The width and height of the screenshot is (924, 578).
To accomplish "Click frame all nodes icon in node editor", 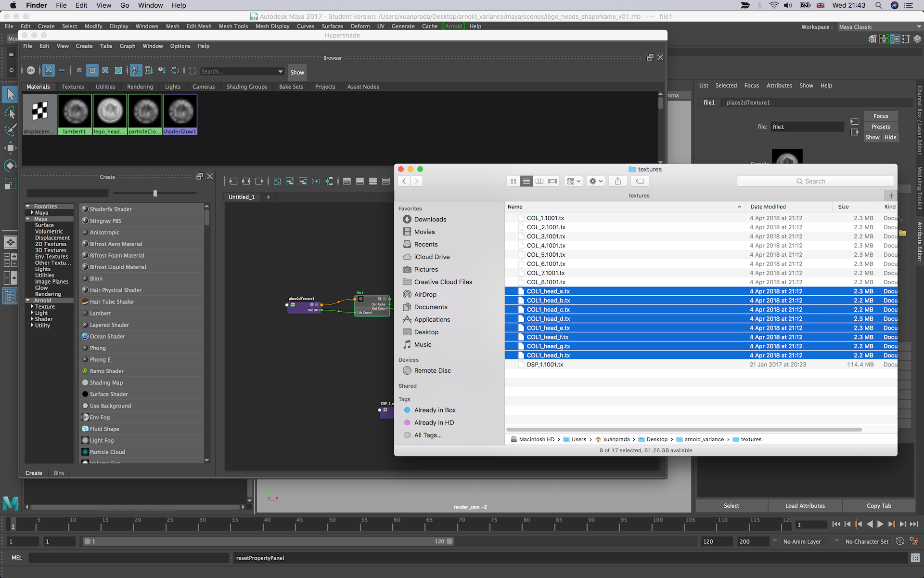I will [277, 181].
